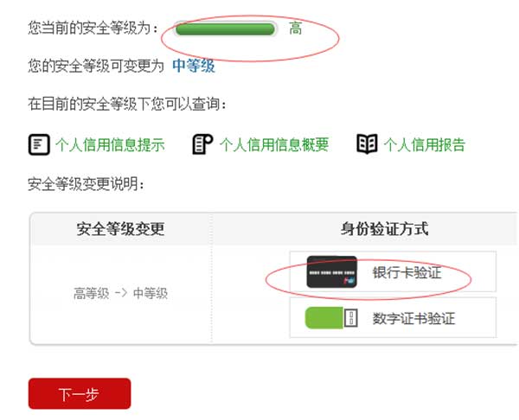Click the 安全等级变更说明 heading text

[86, 184]
